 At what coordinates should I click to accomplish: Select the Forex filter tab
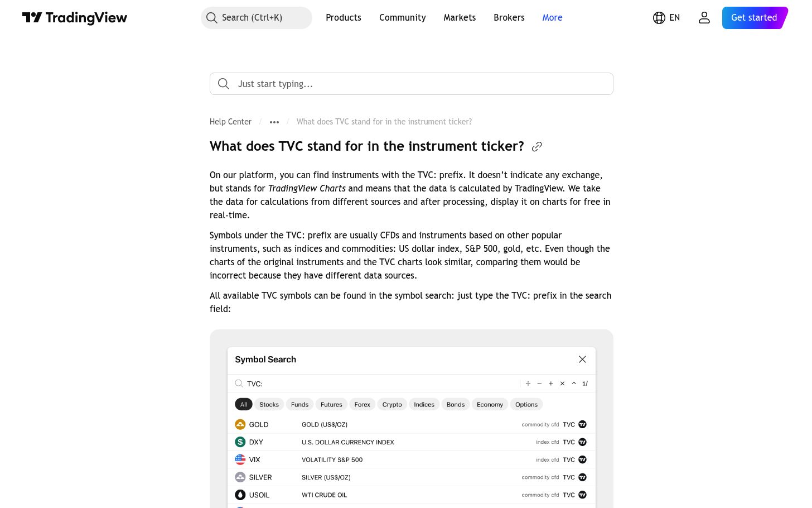(x=362, y=405)
